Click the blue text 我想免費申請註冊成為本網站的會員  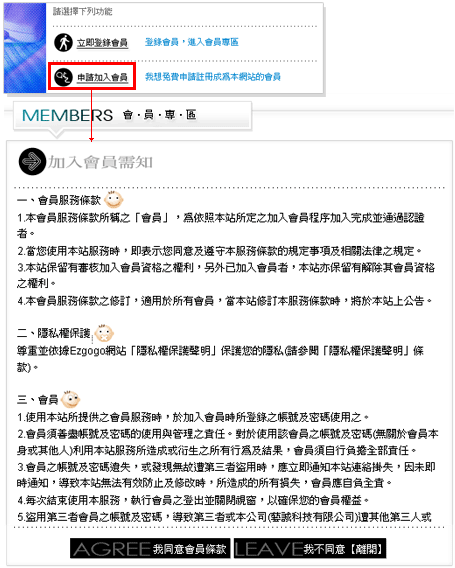point(213,76)
